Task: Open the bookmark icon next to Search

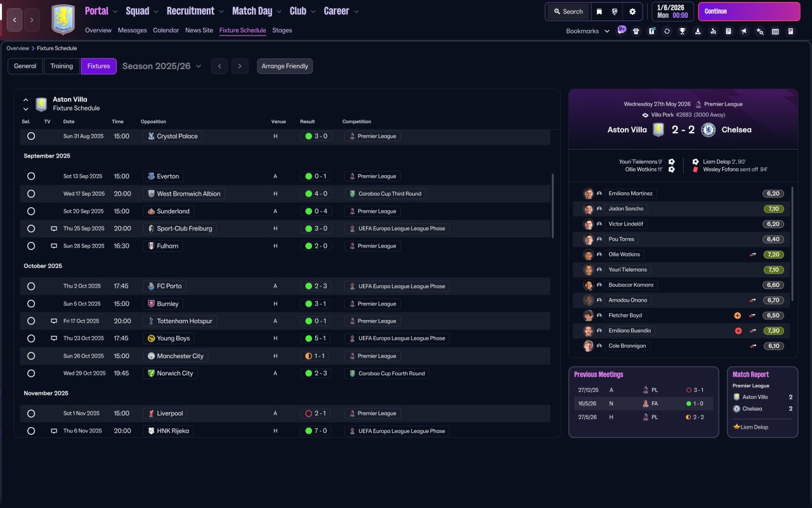Action: 599,11
